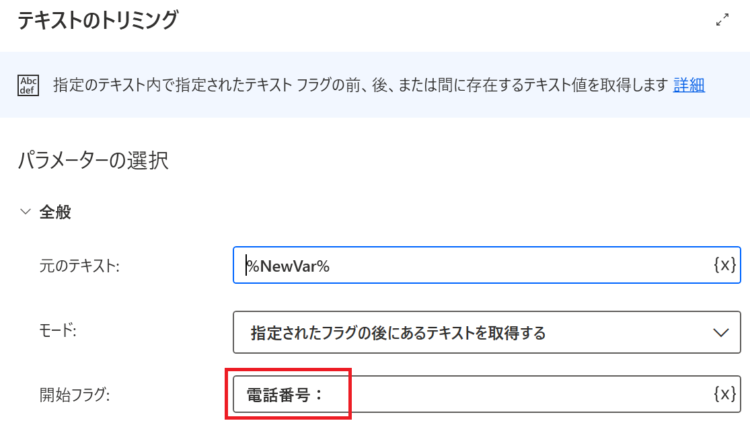Click the モード: label

pos(57,330)
